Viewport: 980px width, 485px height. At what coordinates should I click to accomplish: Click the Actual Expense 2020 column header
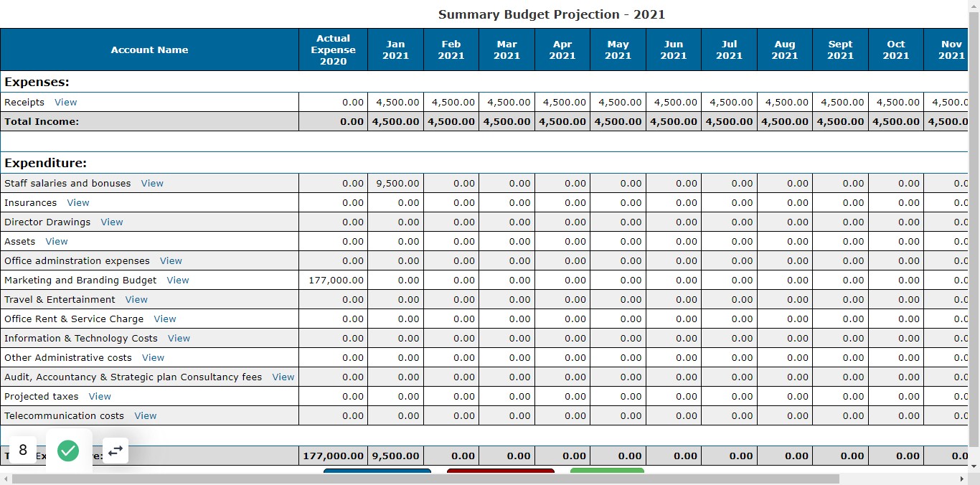coord(333,50)
